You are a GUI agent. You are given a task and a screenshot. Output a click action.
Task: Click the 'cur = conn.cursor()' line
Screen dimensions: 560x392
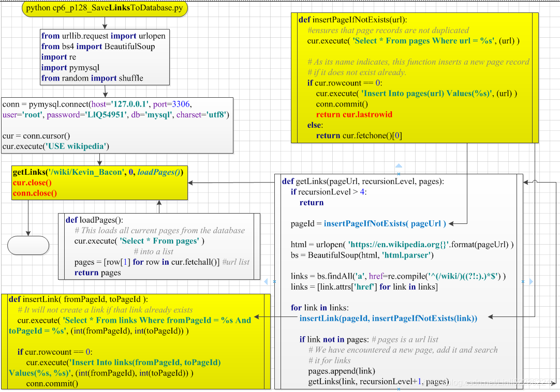36,135
